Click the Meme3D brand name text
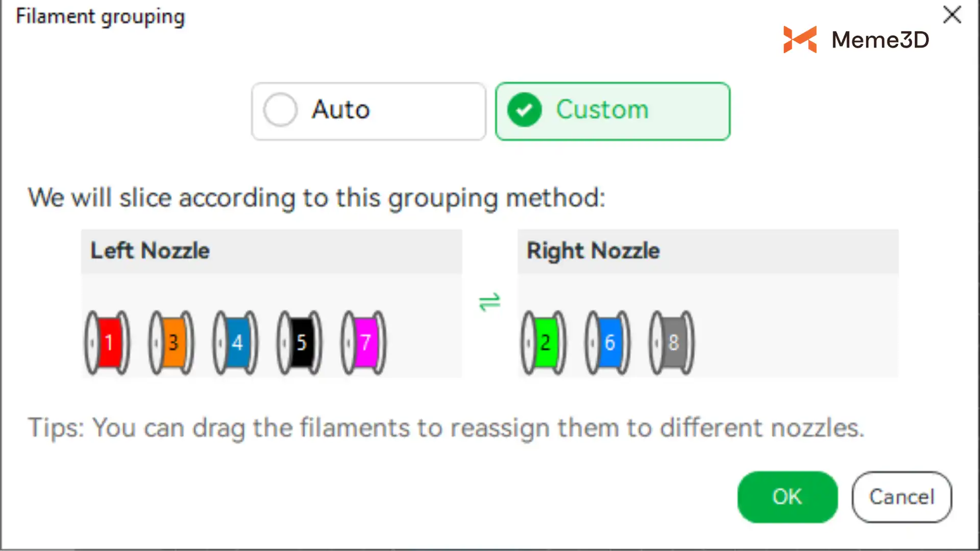The height and width of the screenshot is (551, 980). pos(880,40)
